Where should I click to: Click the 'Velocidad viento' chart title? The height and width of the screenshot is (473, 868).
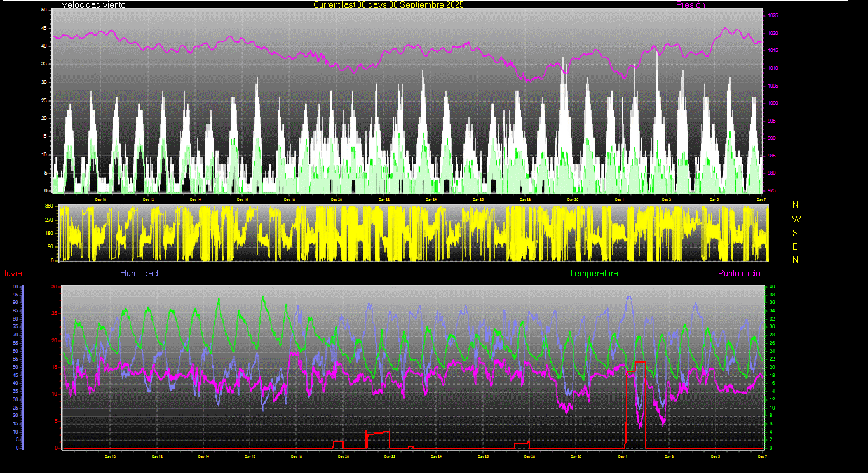(93, 4)
